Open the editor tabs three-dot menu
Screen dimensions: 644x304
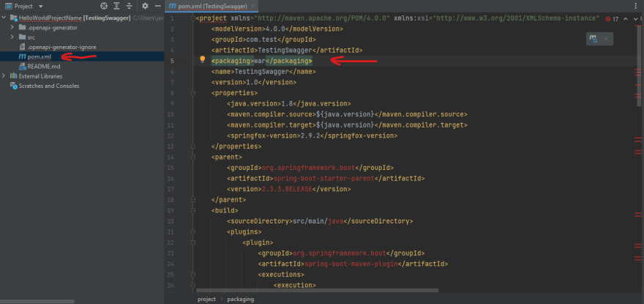coord(637,6)
